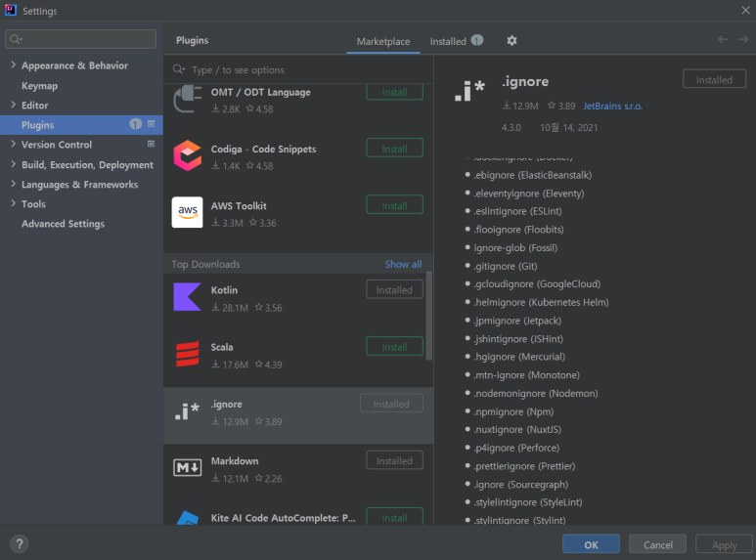Open the plugins gear settings icon
This screenshot has height=560, width=756.
pos(511,41)
